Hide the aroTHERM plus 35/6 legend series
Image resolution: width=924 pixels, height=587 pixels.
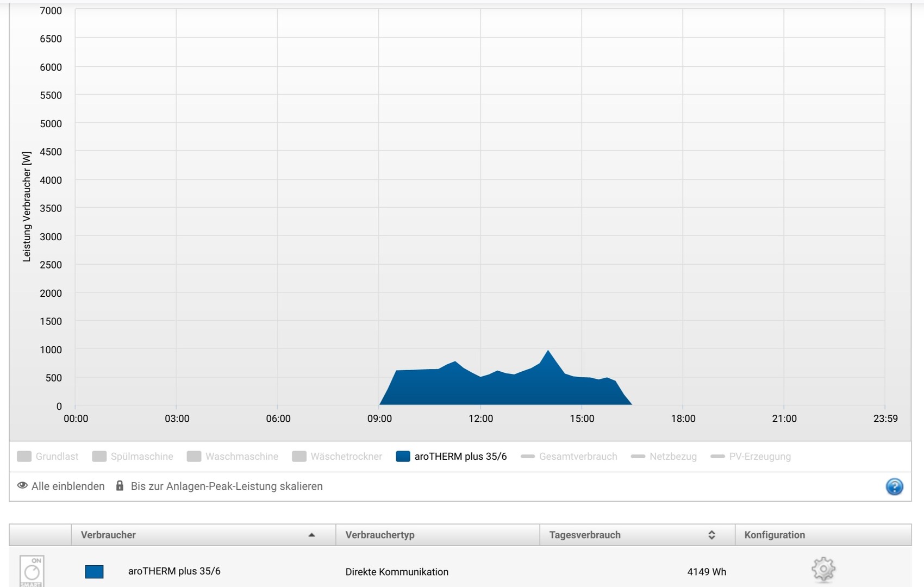pyautogui.click(x=451, y=457)
